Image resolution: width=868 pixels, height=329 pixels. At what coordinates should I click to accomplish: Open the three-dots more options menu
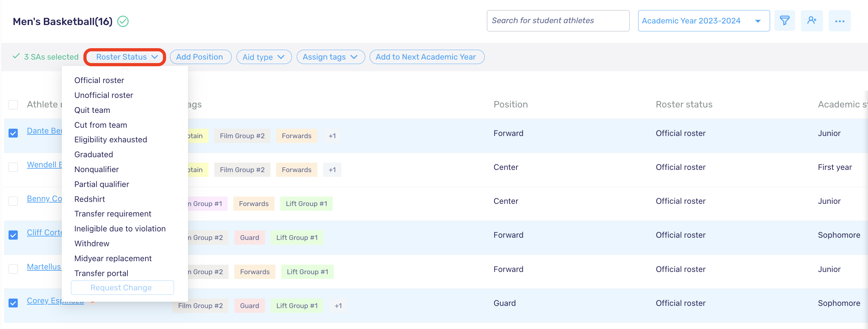(x=839, y=21)
